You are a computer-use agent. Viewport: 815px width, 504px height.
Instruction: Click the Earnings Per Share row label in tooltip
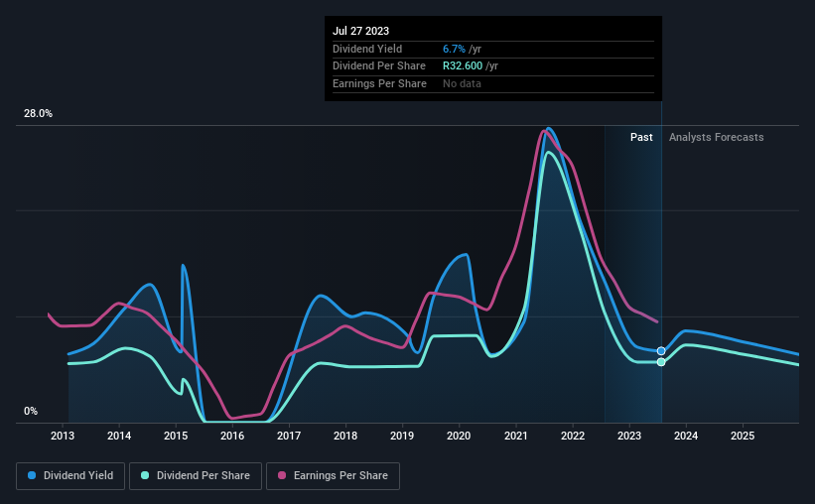(379, 83)
